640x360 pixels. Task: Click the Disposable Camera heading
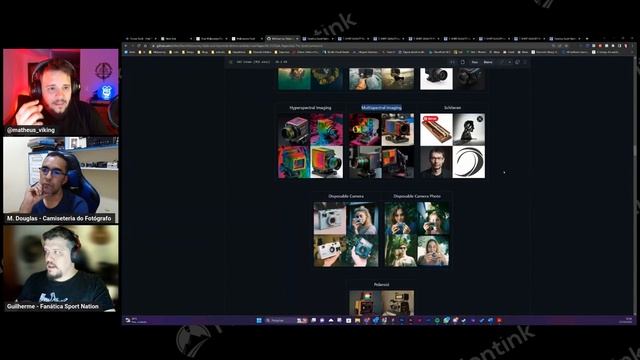point(346,196)
